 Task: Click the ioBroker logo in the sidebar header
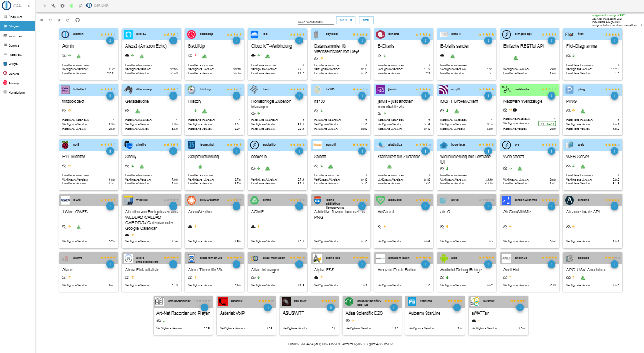[x=6, y=6]
